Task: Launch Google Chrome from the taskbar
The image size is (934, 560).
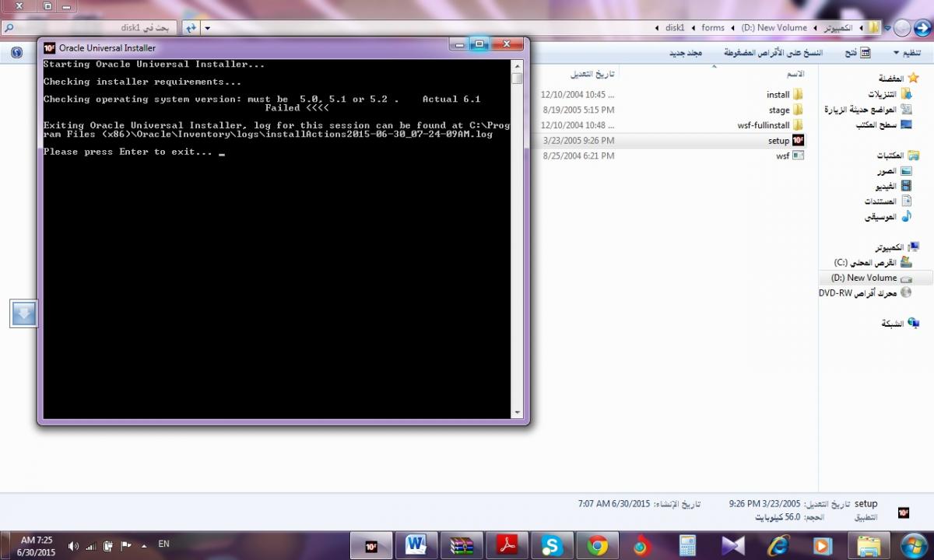Action: tap(597, 546)
